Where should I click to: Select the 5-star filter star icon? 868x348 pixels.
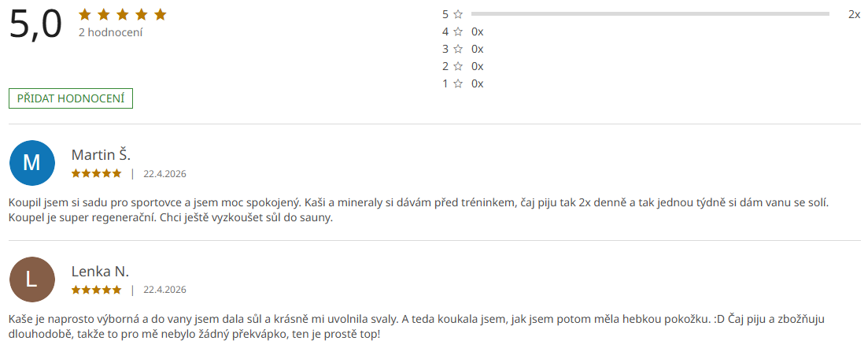point(458,14)
